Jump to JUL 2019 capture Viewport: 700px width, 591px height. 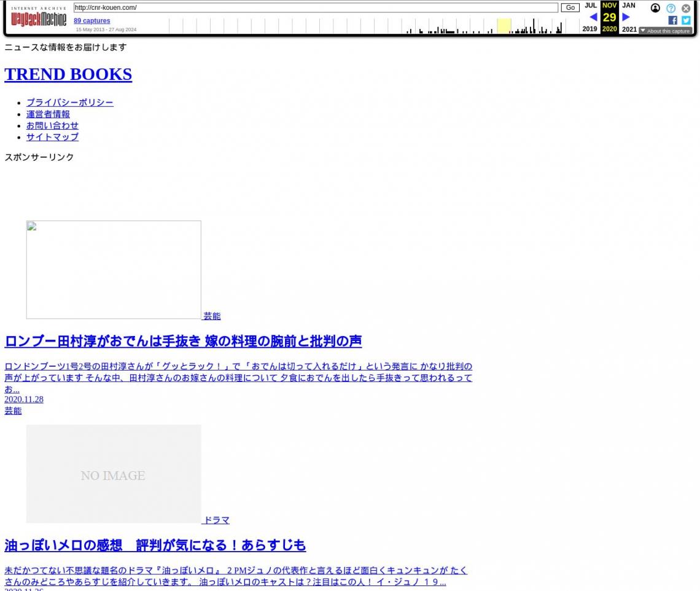[590, 6]
